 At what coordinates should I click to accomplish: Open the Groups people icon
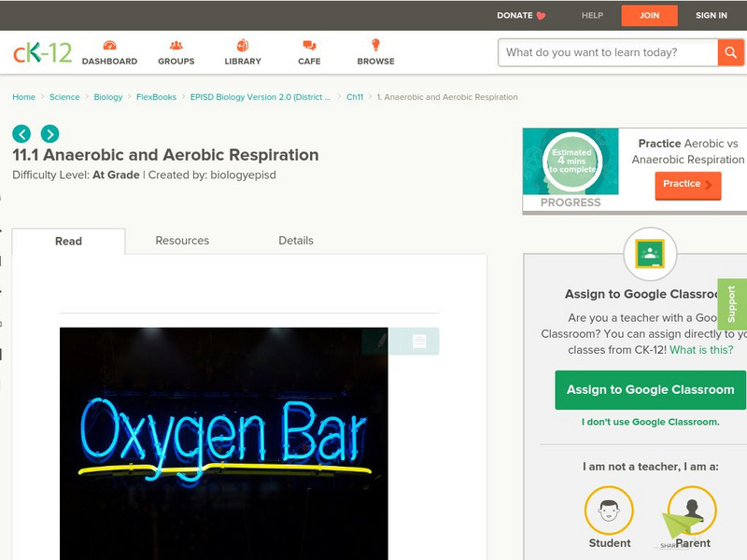coord(176,45)
